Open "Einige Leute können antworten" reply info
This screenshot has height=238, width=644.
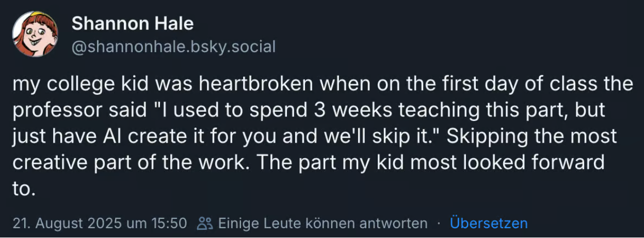[x=323, y=224]
